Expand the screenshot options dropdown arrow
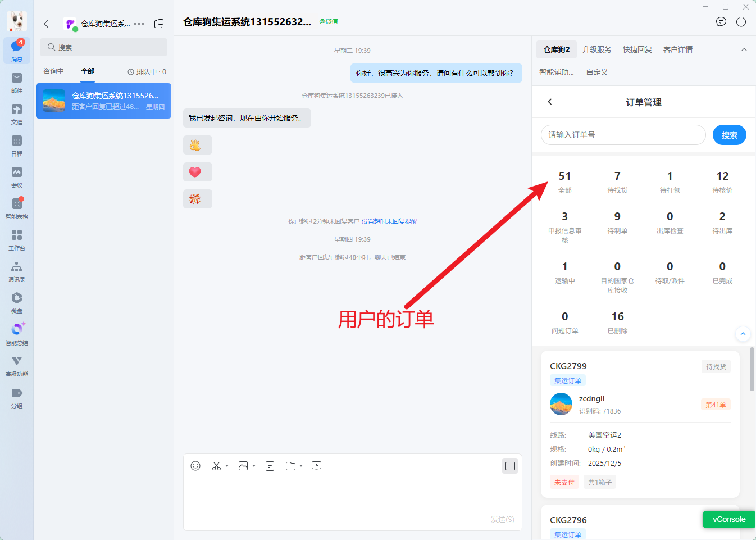The image size is (756, 540). pos(227,466)
